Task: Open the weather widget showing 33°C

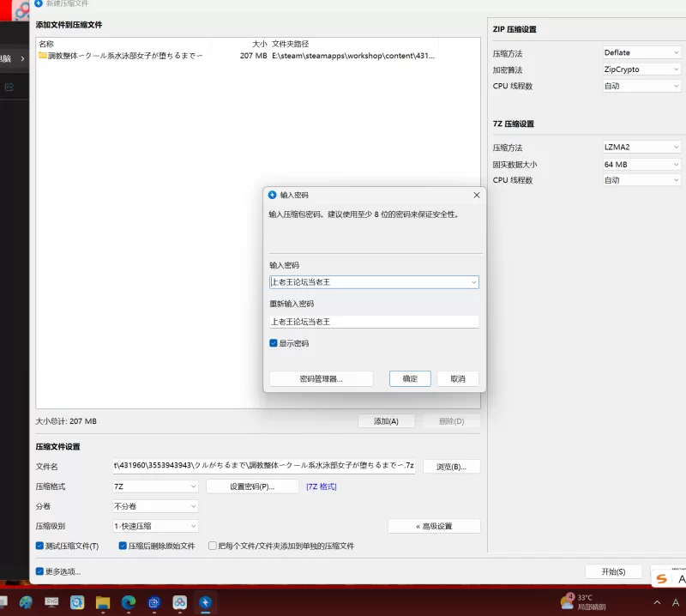Action: point(583,602)
